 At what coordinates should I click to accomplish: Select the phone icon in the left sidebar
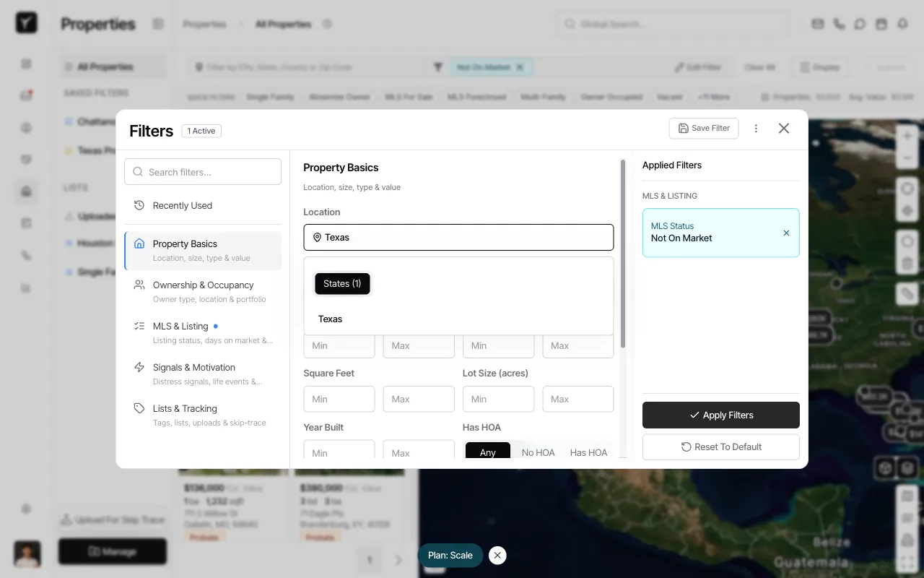pyautogui.click(x=26, y=255)
